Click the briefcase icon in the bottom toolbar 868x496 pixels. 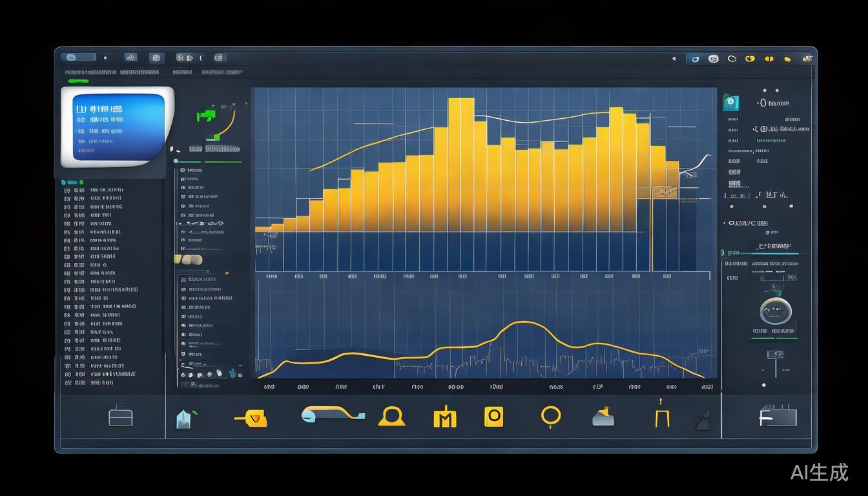[121, 416]
